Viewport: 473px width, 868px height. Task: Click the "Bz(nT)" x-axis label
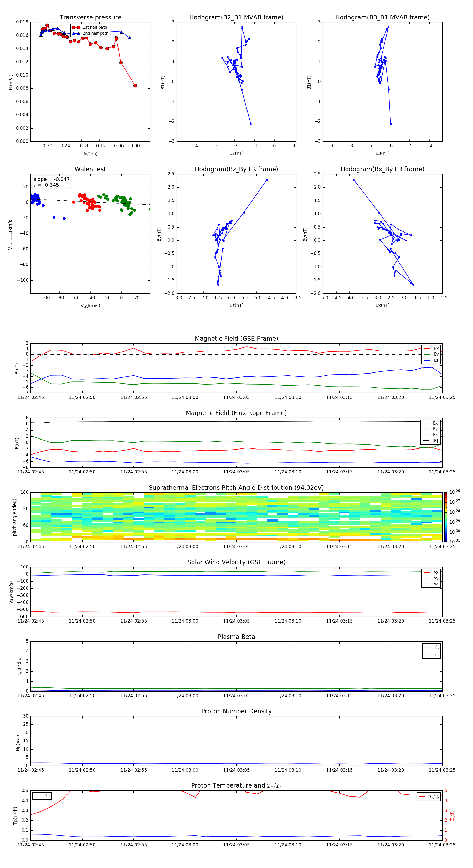pyautogui.click(x=236, y=305)
